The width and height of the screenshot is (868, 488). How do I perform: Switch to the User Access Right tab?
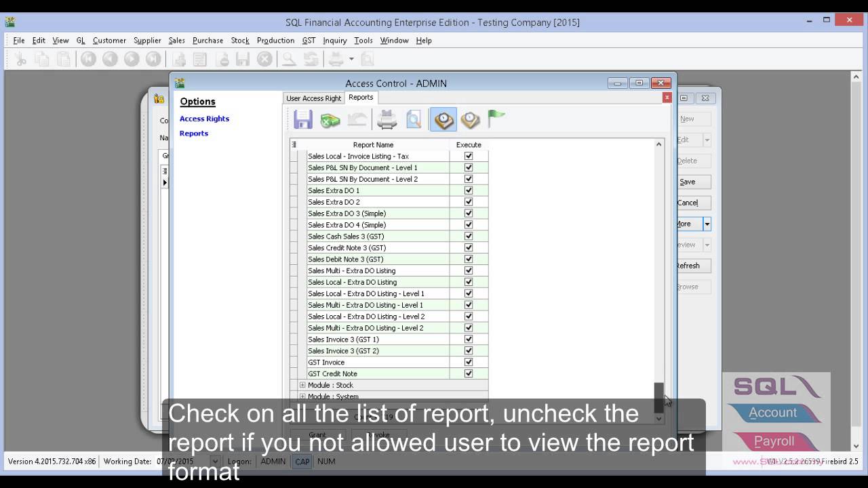pos(313,98)
